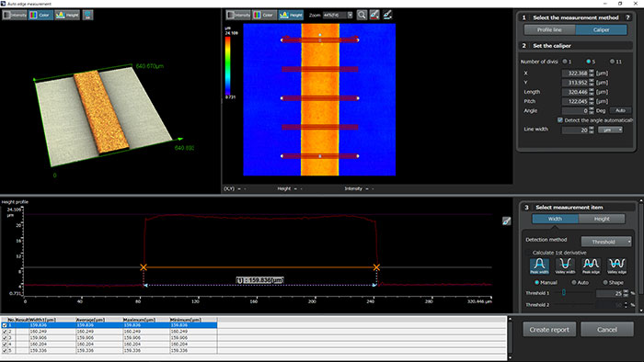Toggle Calculate 1st derivative checkbox

pos(528,253)
